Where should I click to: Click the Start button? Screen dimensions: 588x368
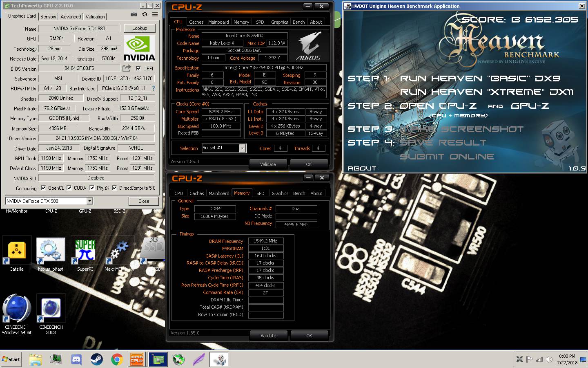pos(11,359)
